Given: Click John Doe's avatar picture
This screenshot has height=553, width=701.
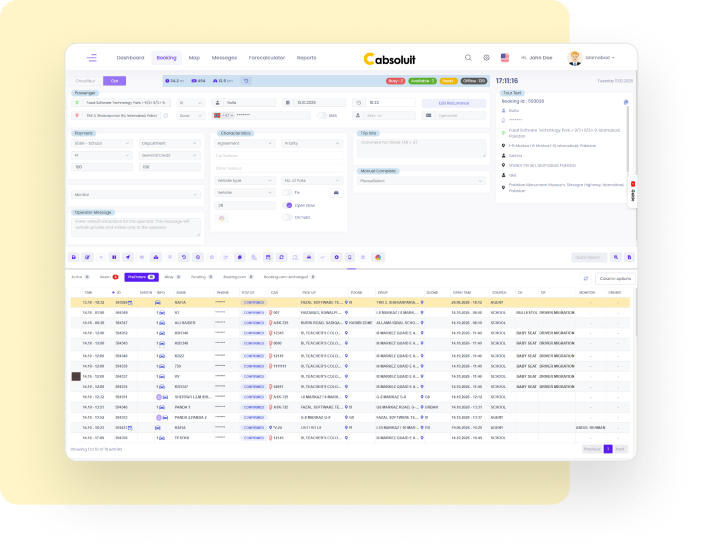Looking at the screenshot, I should [x=574, y=58].
